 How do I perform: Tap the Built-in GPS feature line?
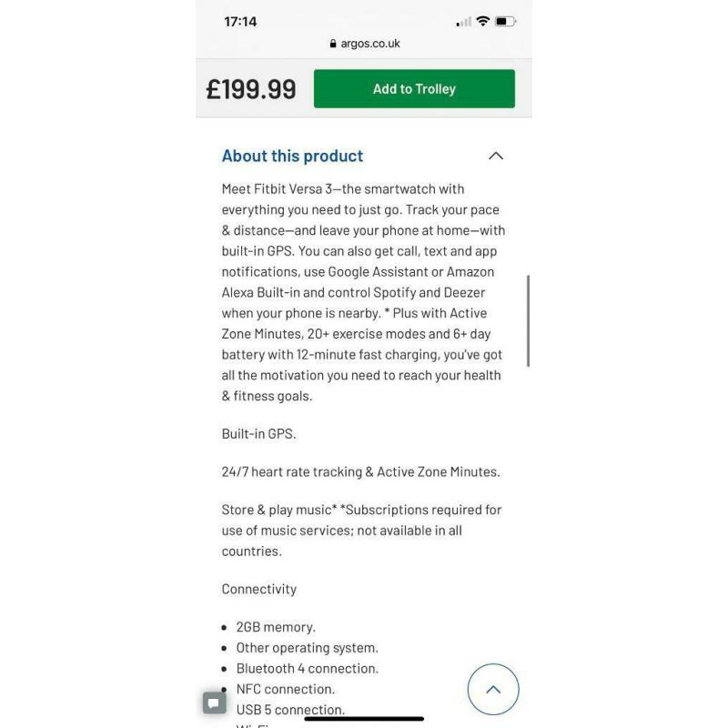point(258,434)
